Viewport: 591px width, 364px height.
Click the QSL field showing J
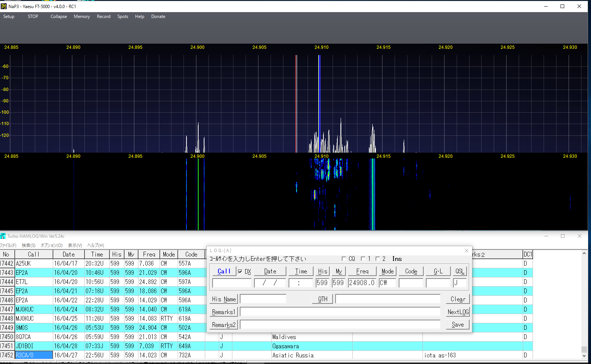tap(460, 283)
